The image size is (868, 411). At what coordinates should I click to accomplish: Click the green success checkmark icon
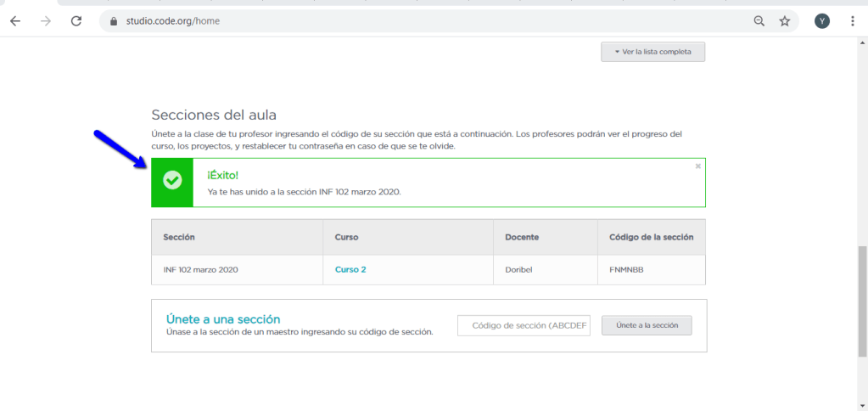pos(172,182)
